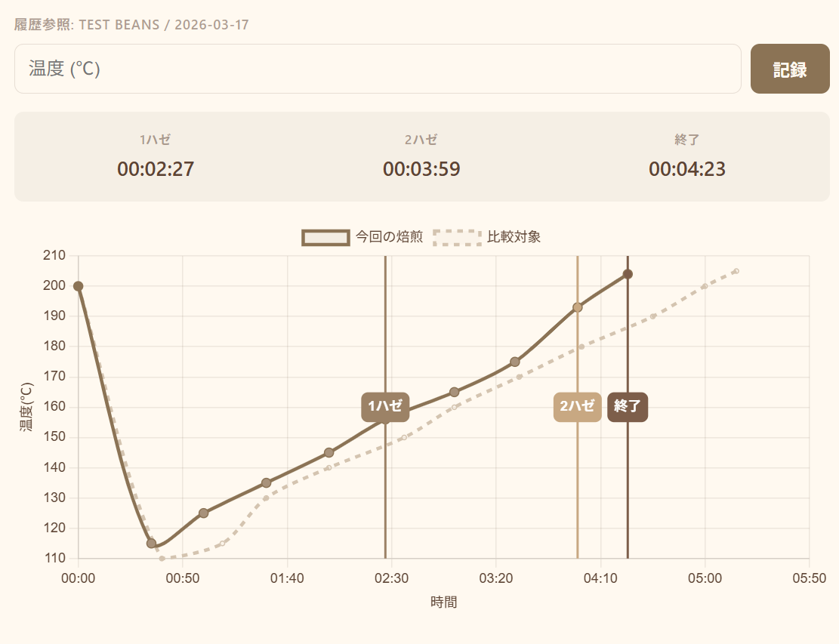Click the roast data point at 2ハゼ line
This screenshot has height=644, width=839.
(578, 307)
